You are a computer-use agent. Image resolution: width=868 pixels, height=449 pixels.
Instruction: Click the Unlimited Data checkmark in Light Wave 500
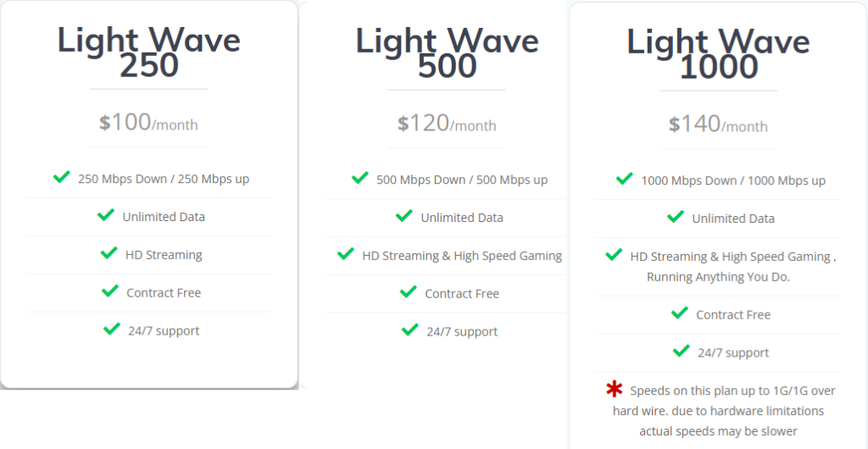404,216
